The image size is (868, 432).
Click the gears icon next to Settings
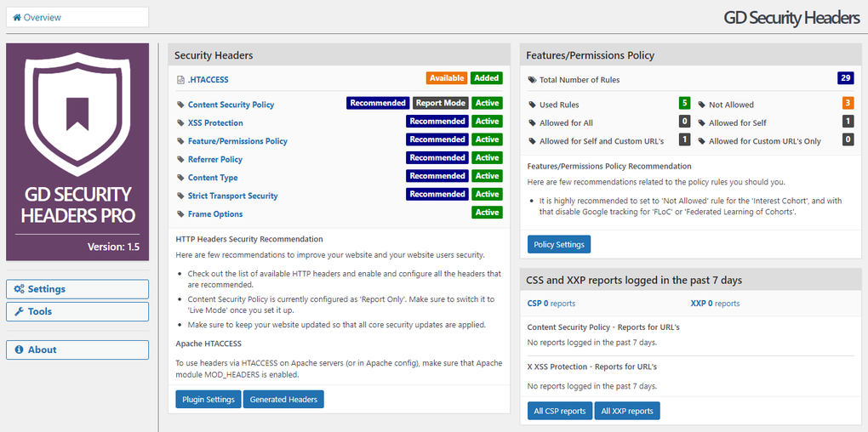(19, 289)
